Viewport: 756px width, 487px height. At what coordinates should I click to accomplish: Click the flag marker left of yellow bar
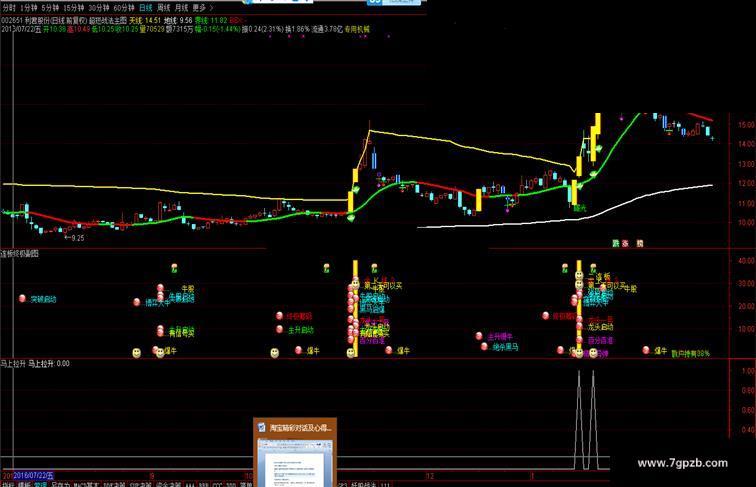pyautogui.click(x=326, y=268)
